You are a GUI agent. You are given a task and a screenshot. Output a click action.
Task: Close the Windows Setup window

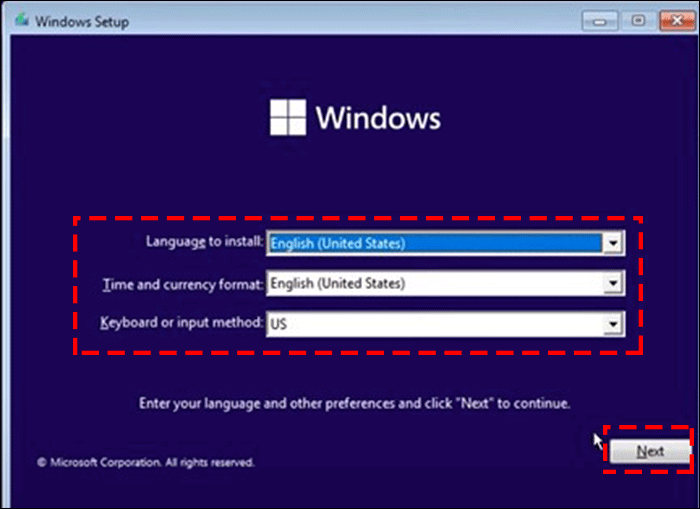point(677,21)
